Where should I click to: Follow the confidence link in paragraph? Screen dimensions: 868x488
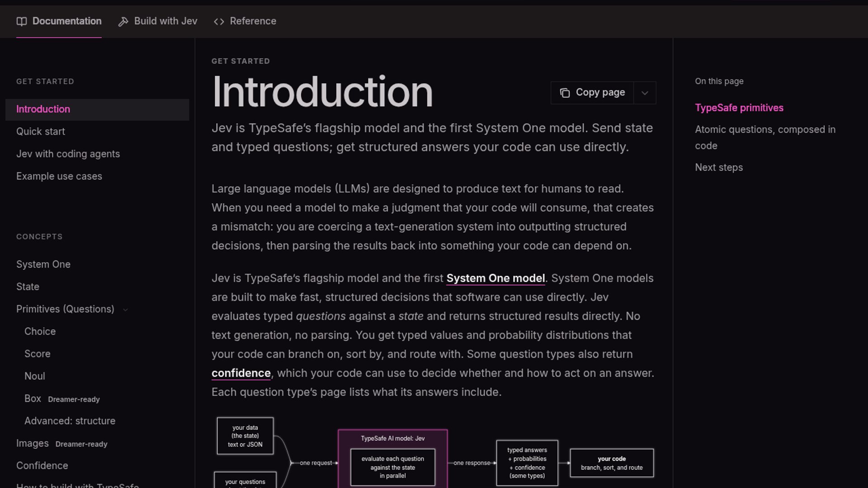point(241,373)
